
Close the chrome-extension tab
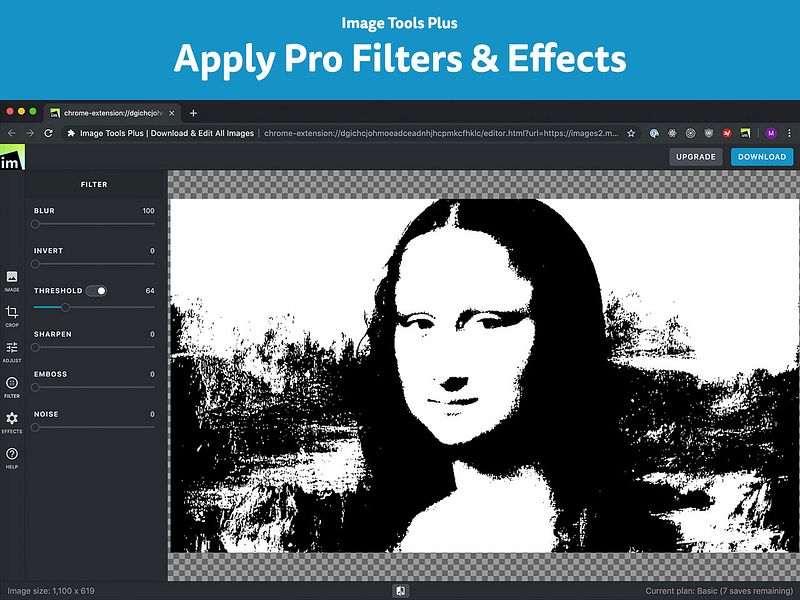coord(172,113)
